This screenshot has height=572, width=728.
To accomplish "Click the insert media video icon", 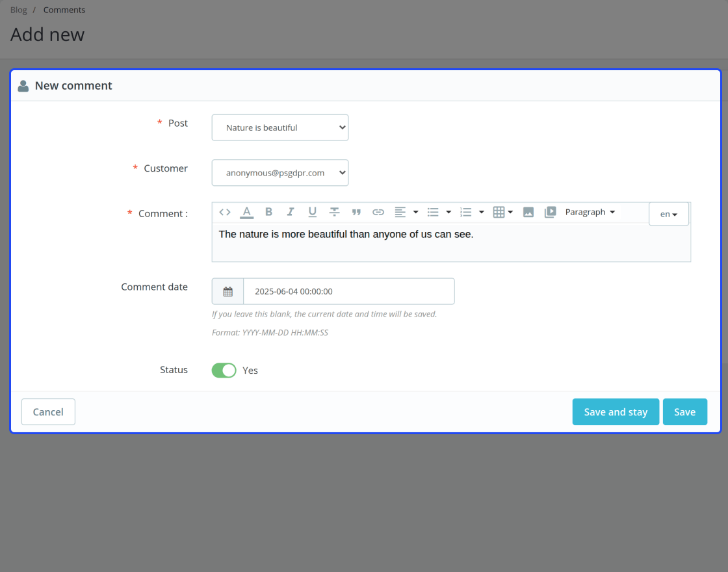I will [550, 212].
